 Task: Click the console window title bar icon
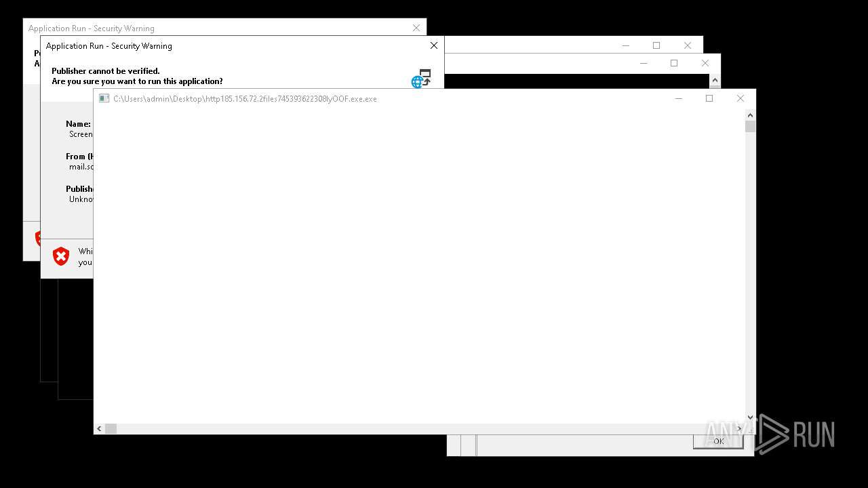pyautogui.click(x=104, y=98)
